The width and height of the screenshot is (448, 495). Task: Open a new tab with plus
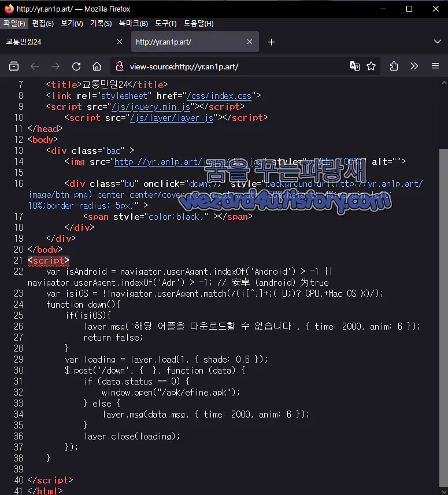(271, 42)
